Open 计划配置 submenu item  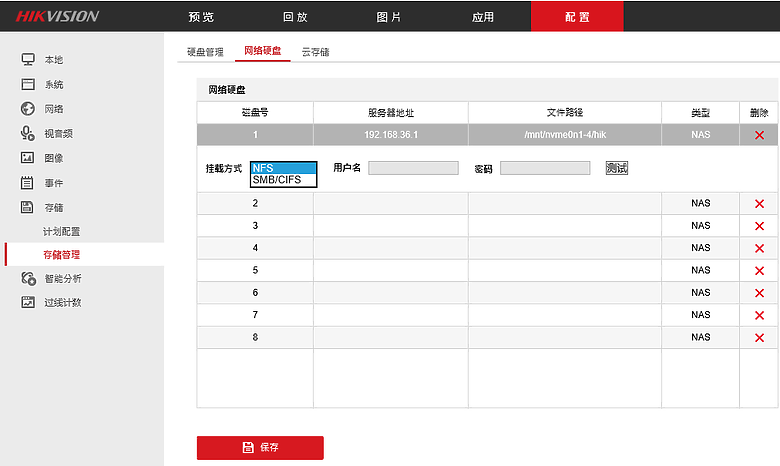(61, 231)
